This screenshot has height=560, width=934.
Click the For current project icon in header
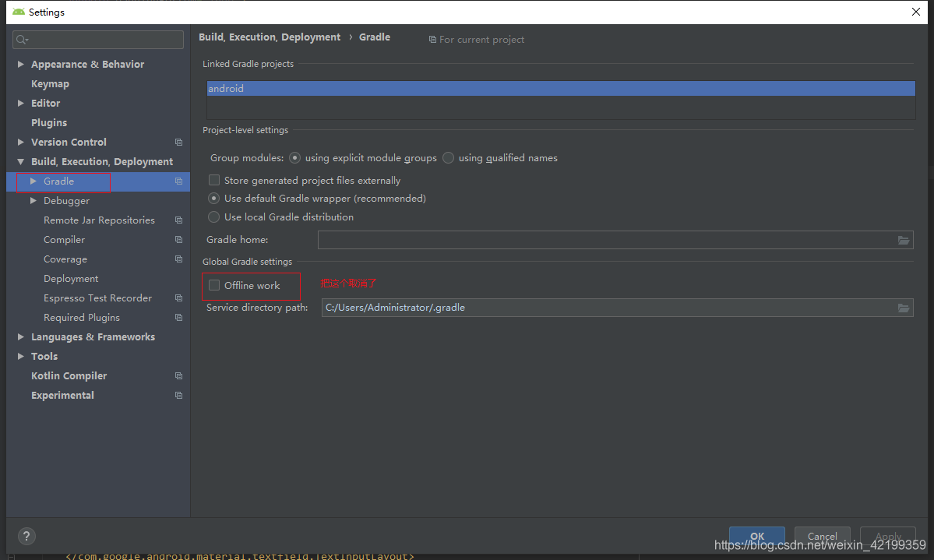tap(432, 39)
